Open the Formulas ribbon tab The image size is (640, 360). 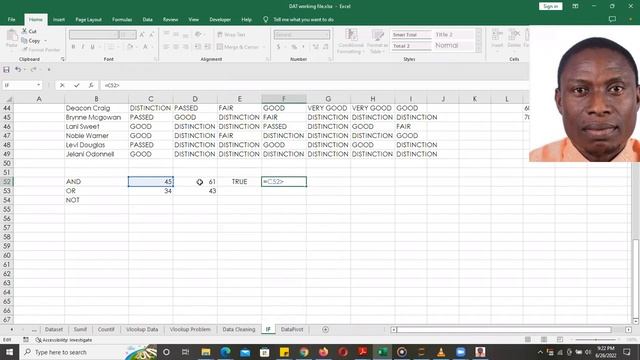[122, 19]
